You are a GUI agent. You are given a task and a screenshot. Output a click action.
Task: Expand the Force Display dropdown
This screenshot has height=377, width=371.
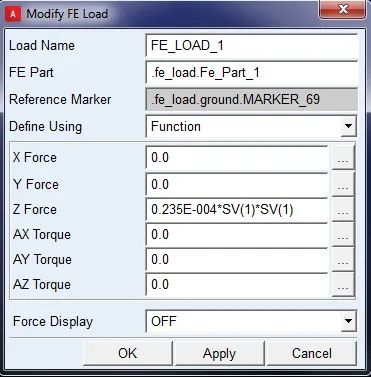click(348, 321)
